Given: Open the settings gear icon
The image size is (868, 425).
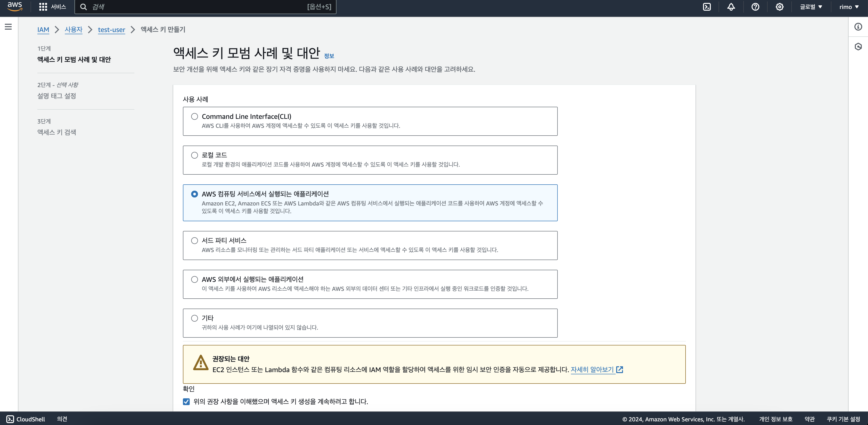Looking at the screenshot, I should 779,7.
